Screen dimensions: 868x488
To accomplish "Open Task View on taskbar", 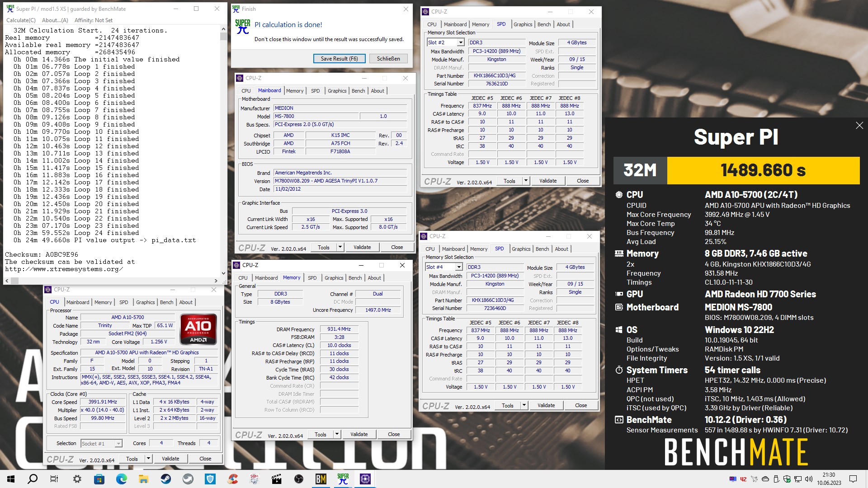I will [x=54, y=479].
